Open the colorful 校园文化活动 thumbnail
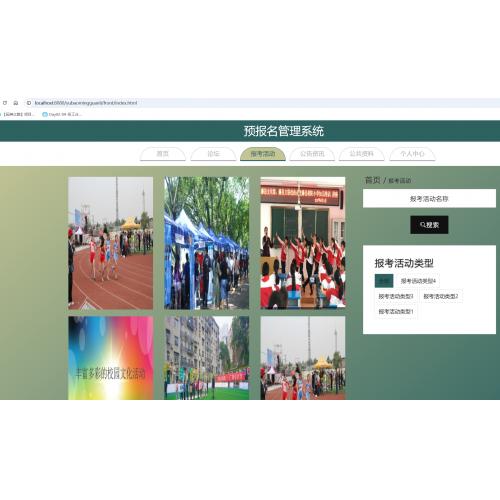The width and height of the screenshot is (500, 500). pos(111,358)
